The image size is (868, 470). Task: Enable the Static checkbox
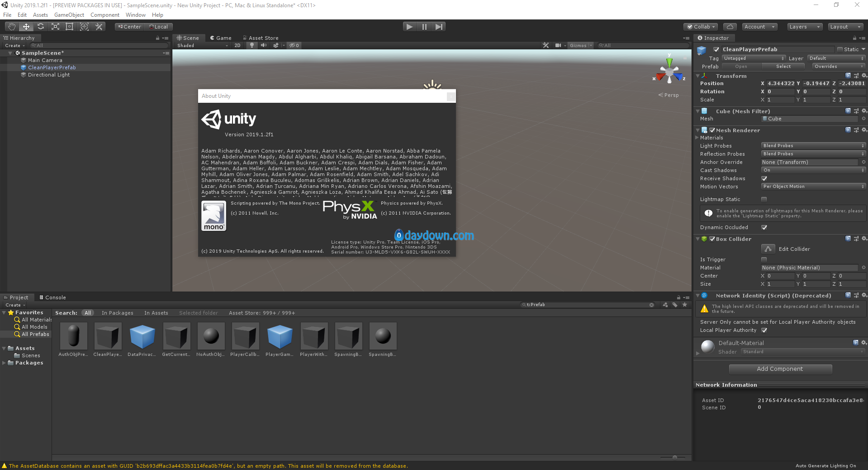[840, 49]
